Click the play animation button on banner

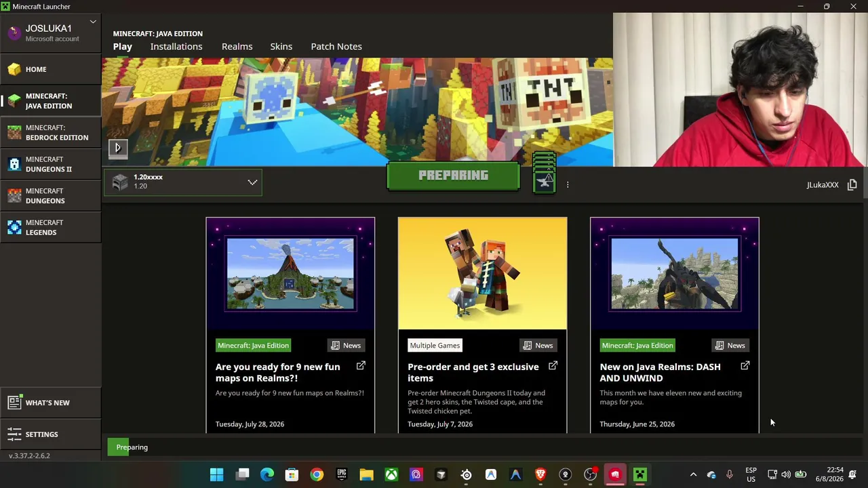click(x=118, y=148)
